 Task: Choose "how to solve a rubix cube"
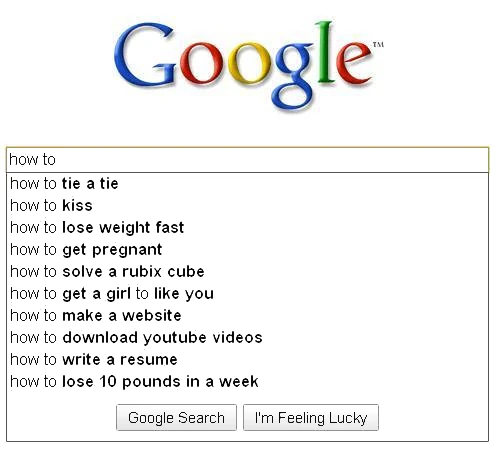click(247, 272)
